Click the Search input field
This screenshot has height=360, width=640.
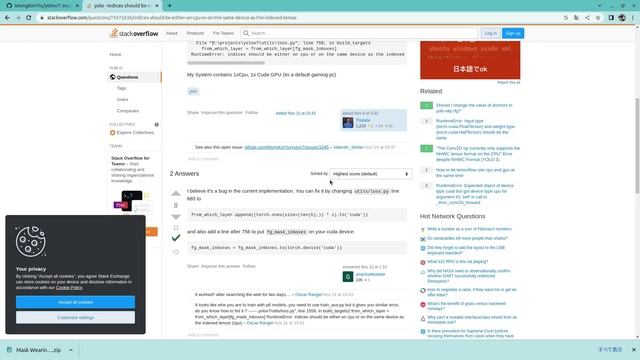(x=359, y=33)
